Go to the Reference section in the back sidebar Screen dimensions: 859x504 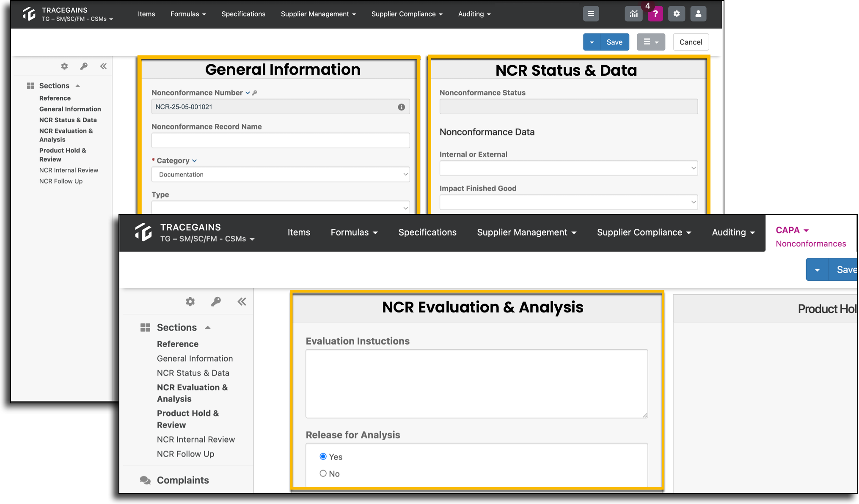(x=55, y=98)
